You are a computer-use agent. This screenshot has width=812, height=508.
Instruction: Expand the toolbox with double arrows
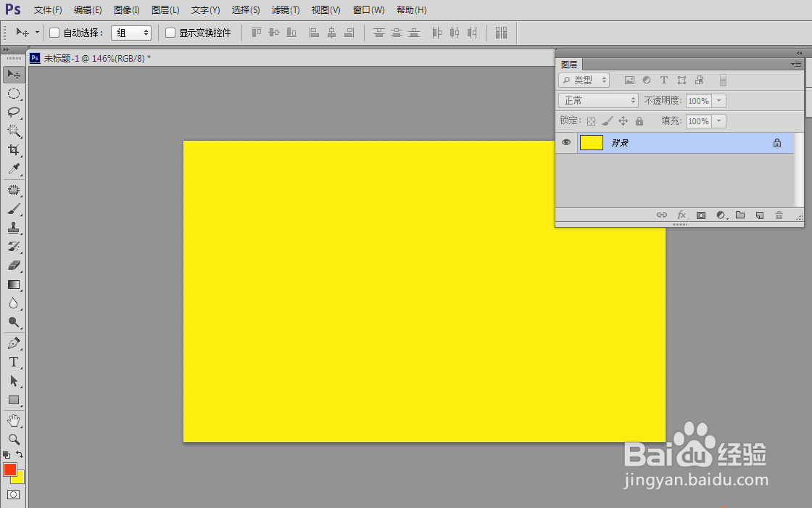6,50
